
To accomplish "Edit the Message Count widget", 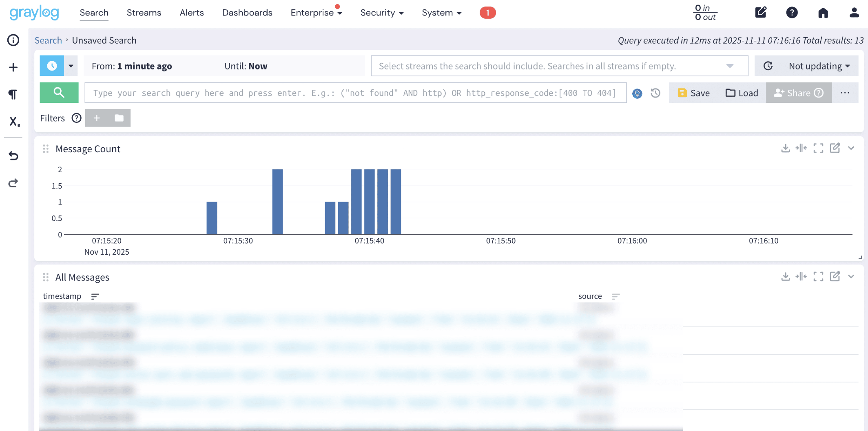I will click(x=835, y=148).
